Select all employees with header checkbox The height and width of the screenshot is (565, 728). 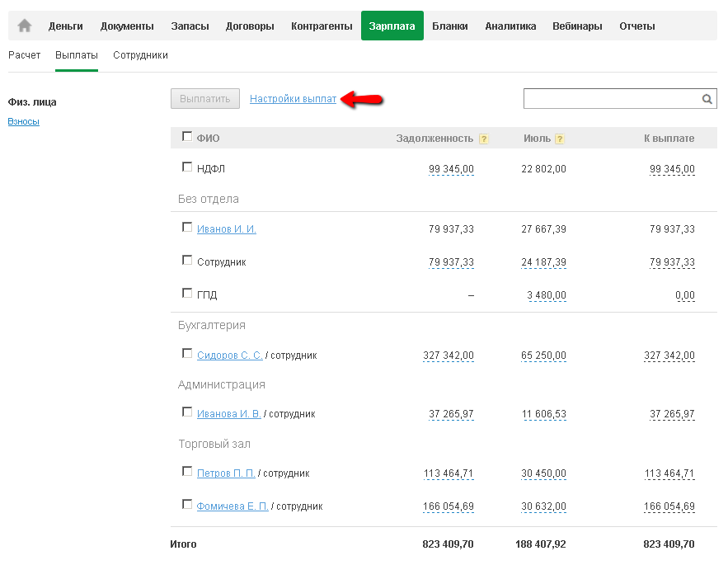click(x=187, y=137)
